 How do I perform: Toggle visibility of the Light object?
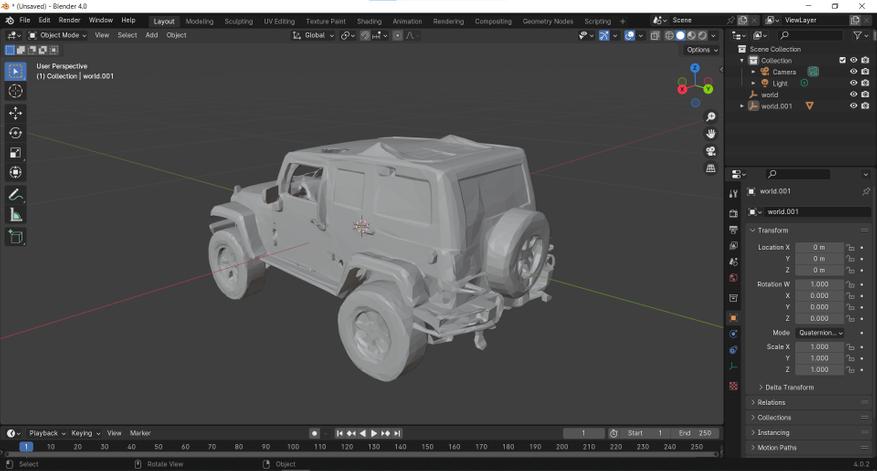pyautogui.click(x=853, y=83)
